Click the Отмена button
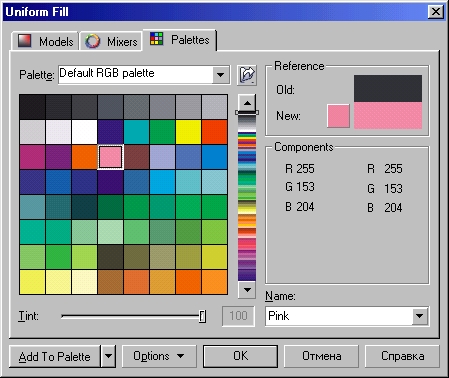Viewport: 449px width, 378px height. 321,356
